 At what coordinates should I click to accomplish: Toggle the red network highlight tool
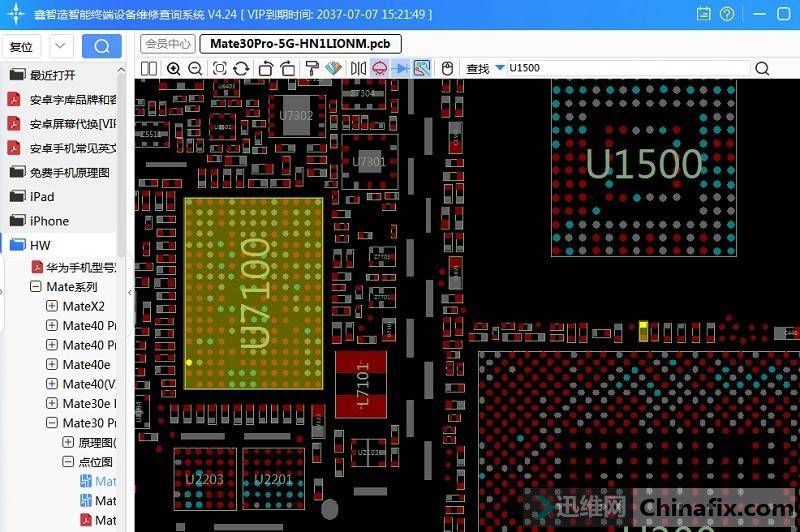380,68
